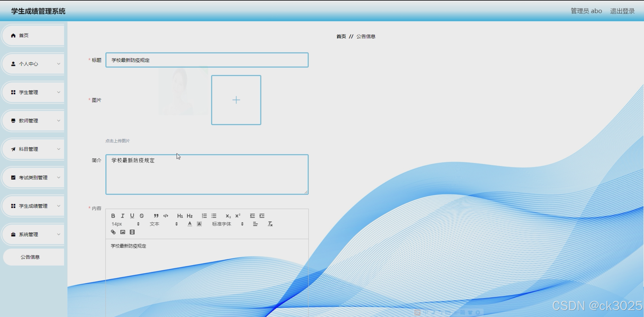Toggle italic formatting in the editor
Image resolution: width=644 pixels, height=317 pixels.
pyautogui.click(x=123, y=216)
